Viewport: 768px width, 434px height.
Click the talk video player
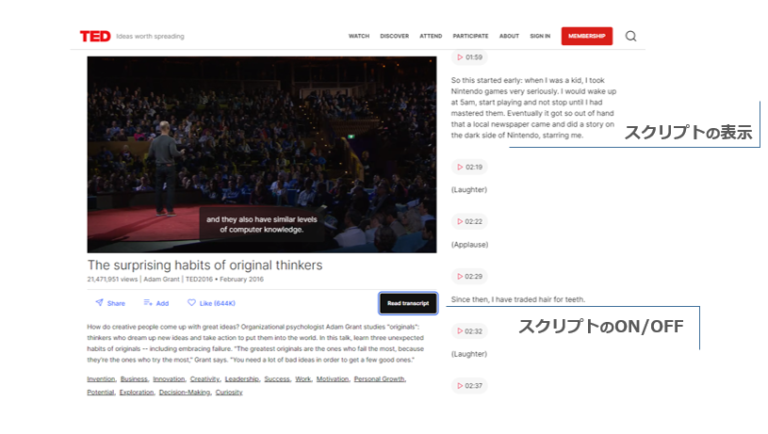(x=261, y=154)
